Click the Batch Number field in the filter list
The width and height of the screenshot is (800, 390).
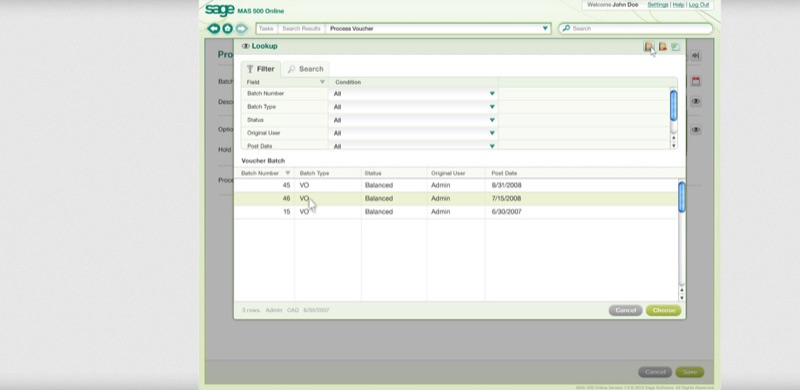(265, 93)
